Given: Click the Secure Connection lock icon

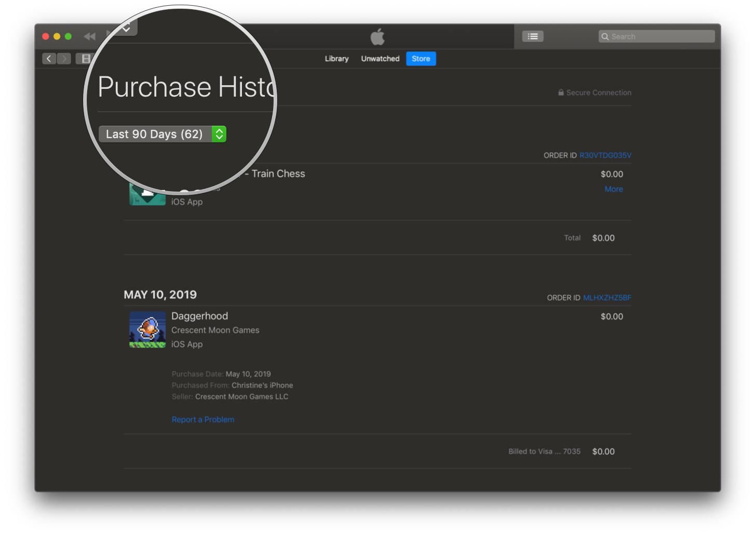Looking at the screenshot, I should (x=561, y=92).
